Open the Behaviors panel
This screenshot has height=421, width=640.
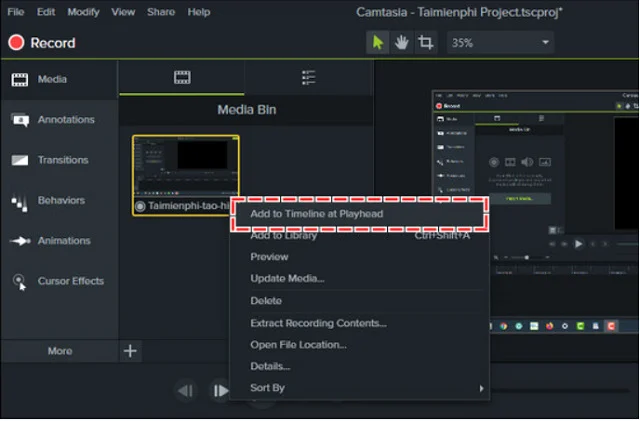59,200
